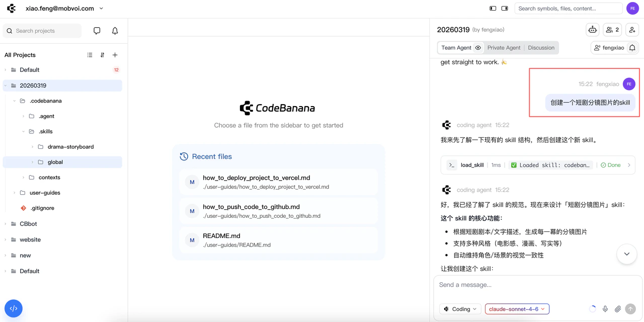Click the fengxiao user button
Image resolution: width=644 pixels, height=322 pixels.
[x=609, y=48]
